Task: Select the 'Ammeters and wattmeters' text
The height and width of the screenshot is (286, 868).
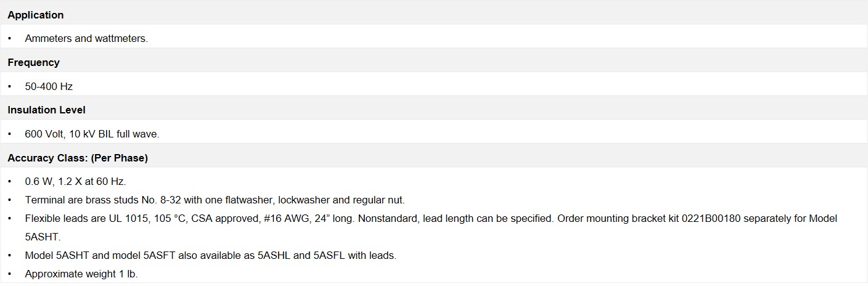Action: [86, 38]
